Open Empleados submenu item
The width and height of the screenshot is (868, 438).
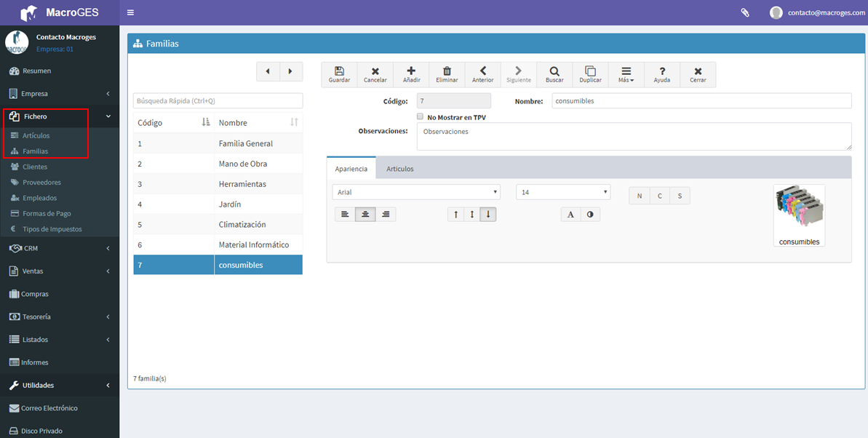click(59, 198)
